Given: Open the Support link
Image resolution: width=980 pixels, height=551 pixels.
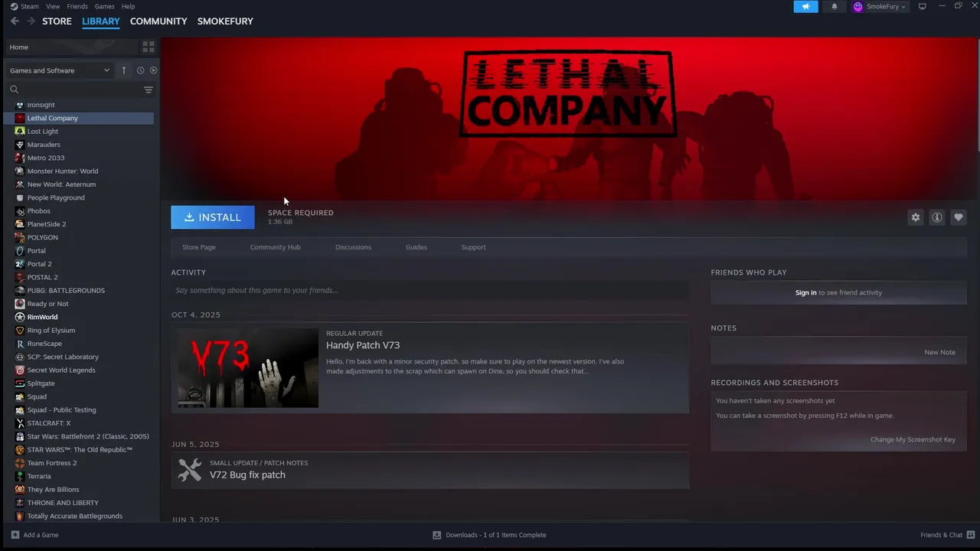Looking at the screenshot, I should point(473,247).
